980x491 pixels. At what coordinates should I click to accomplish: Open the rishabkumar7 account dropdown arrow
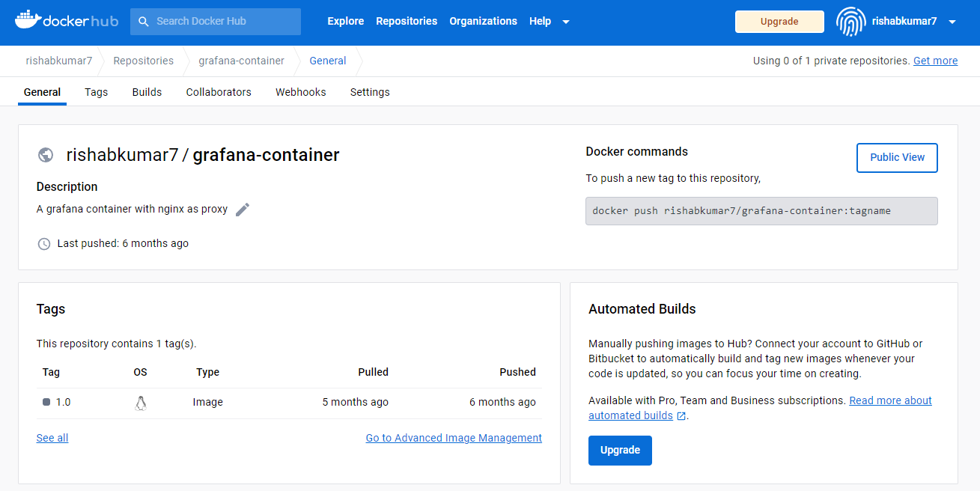pos(952,22)
